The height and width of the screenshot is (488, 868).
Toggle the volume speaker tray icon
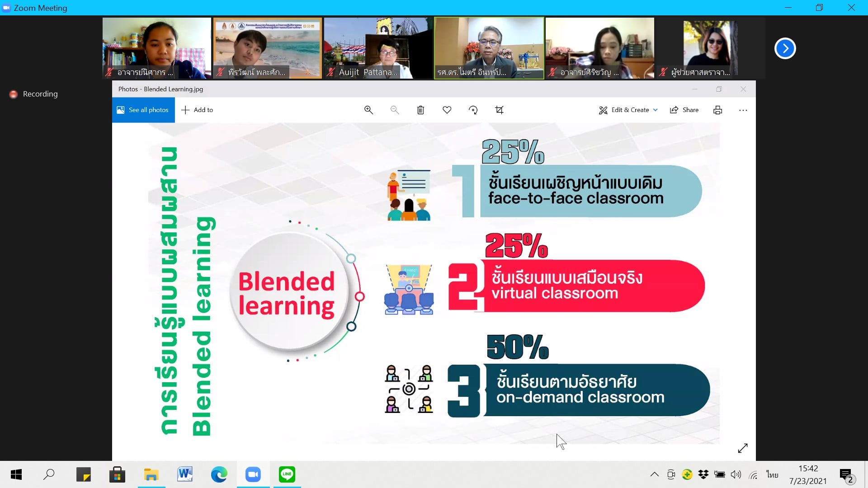click(x=736, y=474)
